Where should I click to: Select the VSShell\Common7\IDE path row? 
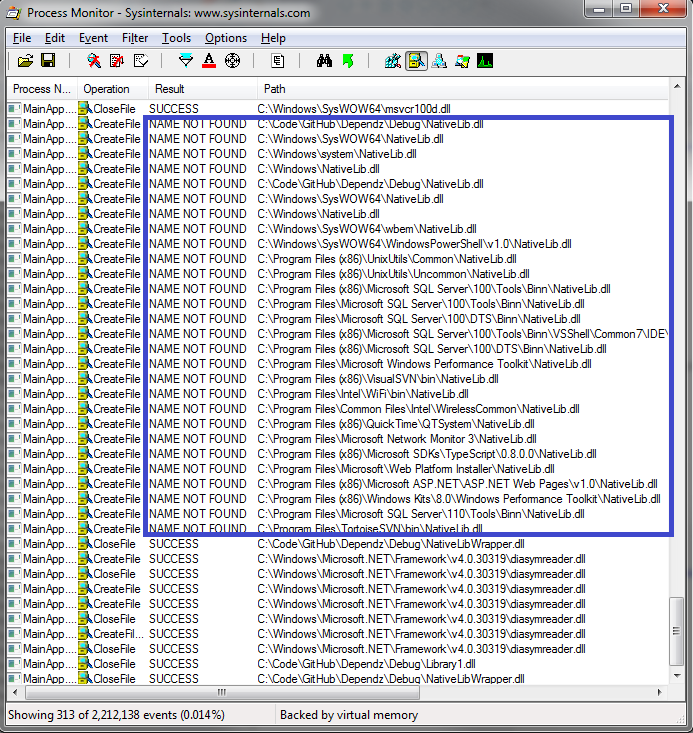tap(337, 334)
